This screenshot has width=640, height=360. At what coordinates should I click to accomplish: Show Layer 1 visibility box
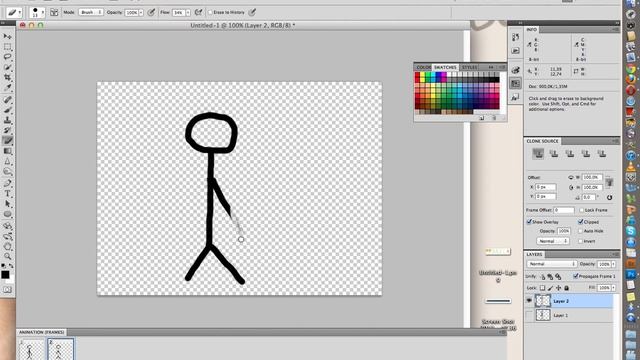pos(529,315)
